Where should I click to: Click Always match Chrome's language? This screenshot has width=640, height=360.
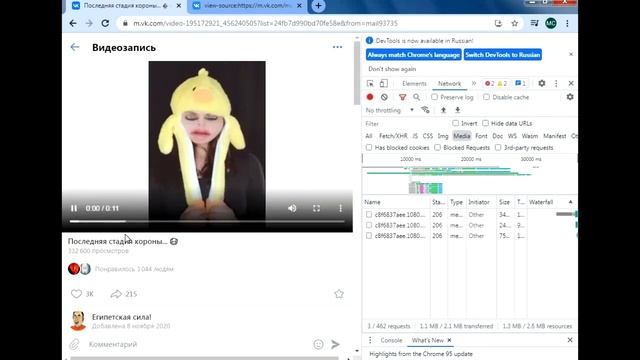pos(413,55)
